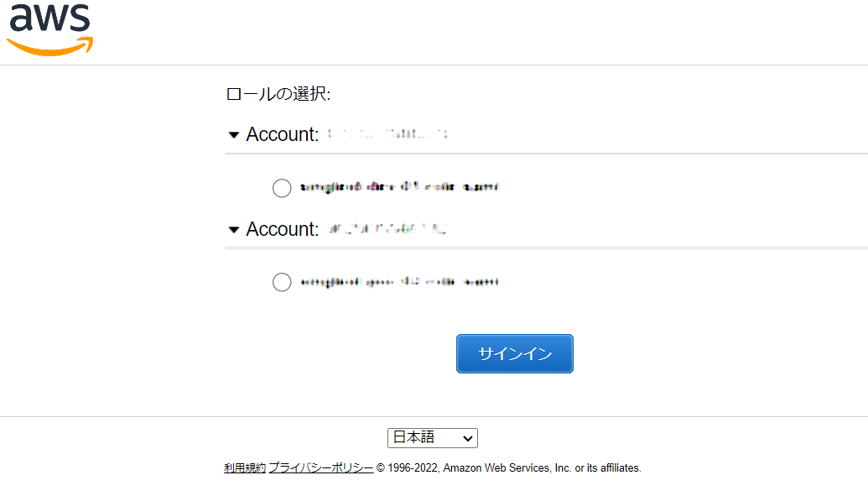
Task: Click the blurred role name under first account
Action: coord(399,187)
